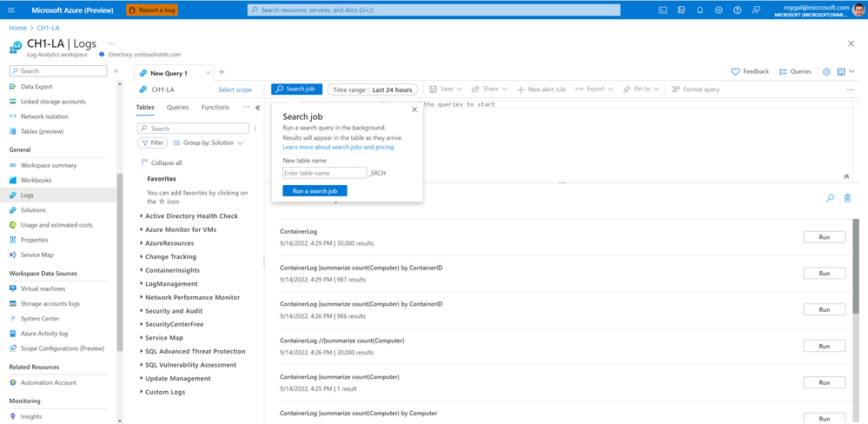Click the left menu Search box
868x424 pixels.
[58, 71]
